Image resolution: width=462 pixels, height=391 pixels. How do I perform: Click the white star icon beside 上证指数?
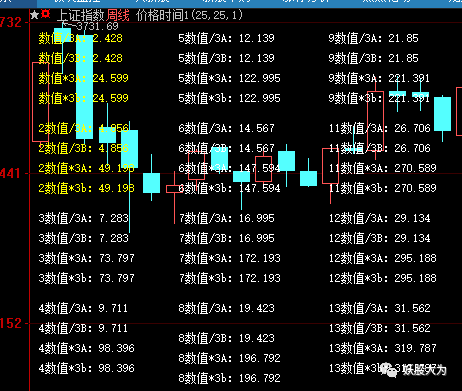click(x=35, y=15)
